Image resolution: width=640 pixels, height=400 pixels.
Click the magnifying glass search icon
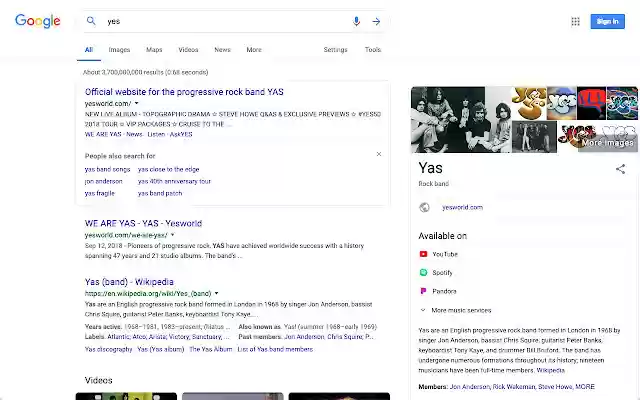pyautogui.click(x=91, y=21)
